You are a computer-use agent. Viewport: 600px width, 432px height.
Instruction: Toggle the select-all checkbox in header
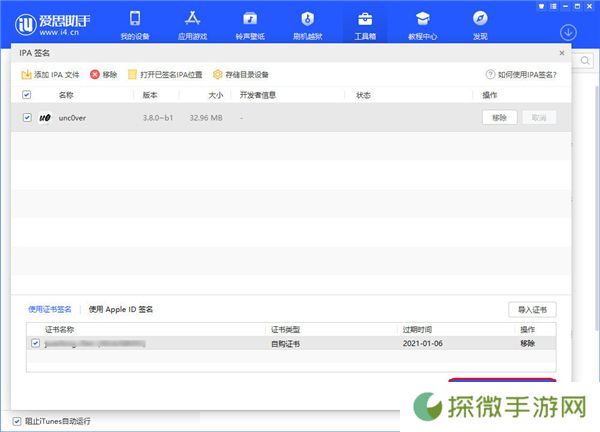tap(26, 95)
